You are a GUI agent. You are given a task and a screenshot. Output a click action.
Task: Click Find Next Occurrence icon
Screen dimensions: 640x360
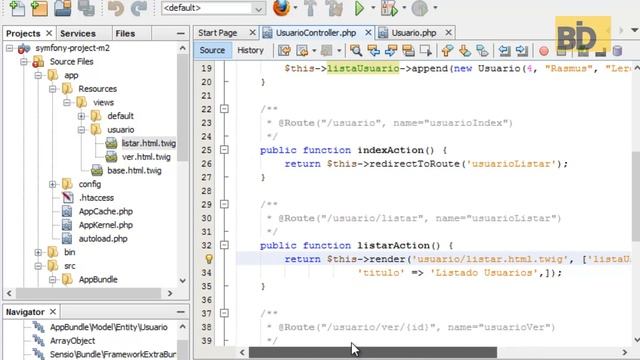tap(391, 51)
